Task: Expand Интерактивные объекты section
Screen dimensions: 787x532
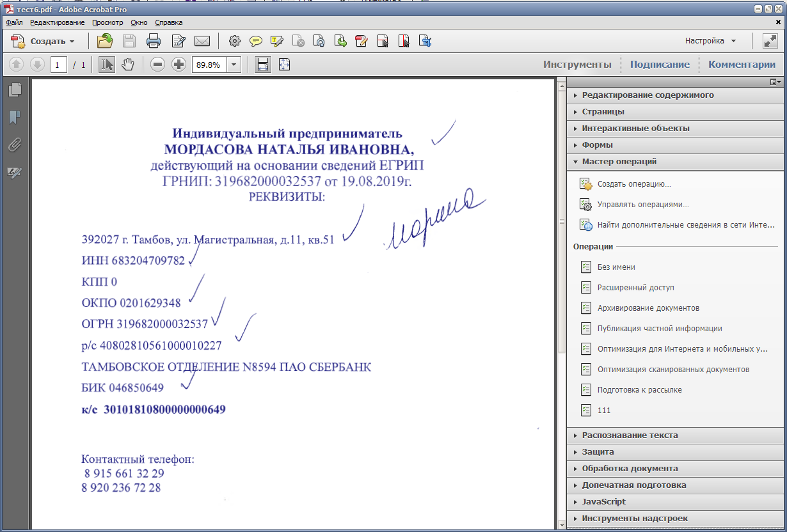Action: pos(674,129)
